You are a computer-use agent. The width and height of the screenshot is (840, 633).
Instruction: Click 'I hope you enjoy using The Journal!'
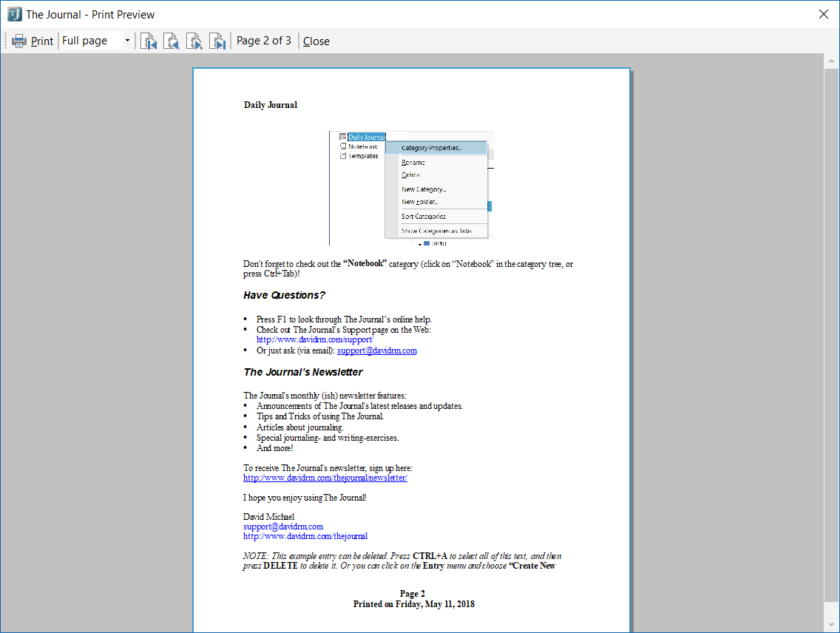coord(305,498)
